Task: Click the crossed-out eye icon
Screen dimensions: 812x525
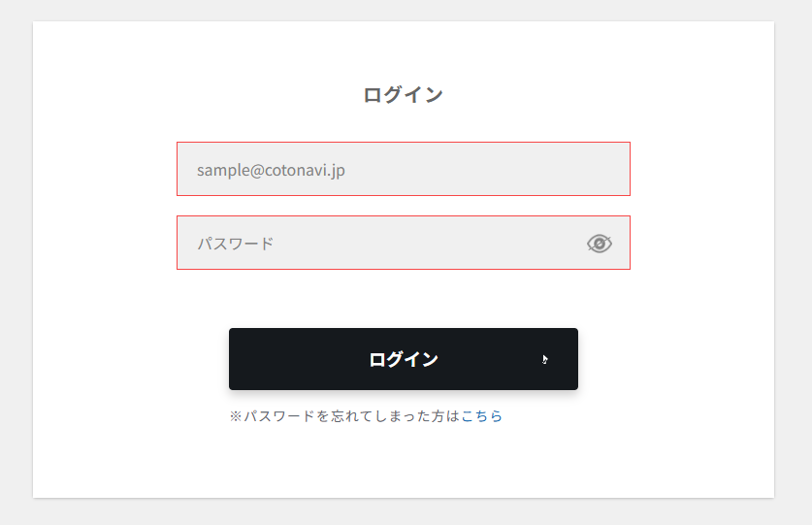Action: tap(600, 244)
